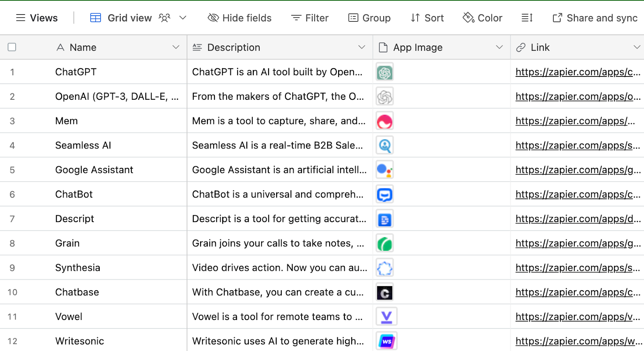The width and height of the screenshot is (644, 351).
Task: Open the ChatGPT app image thumbnail
Action: click(x=385, y=72)
